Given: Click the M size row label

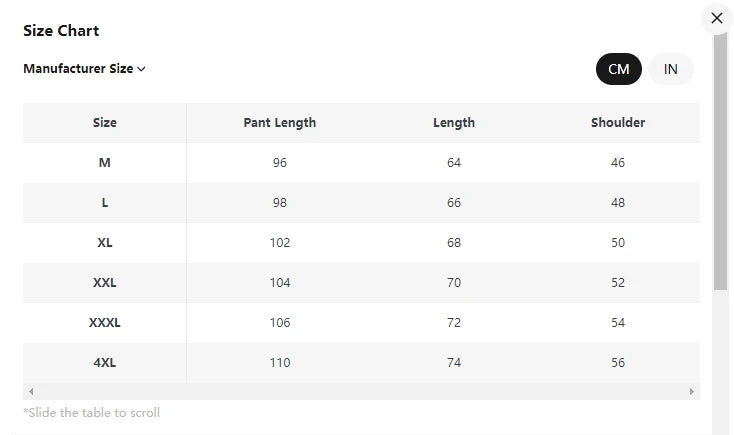Looking at the screenshot, I should point(104,163).
